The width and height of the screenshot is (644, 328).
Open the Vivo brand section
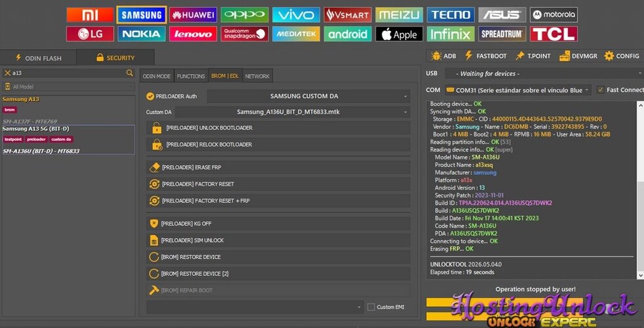tap(295, 15)
